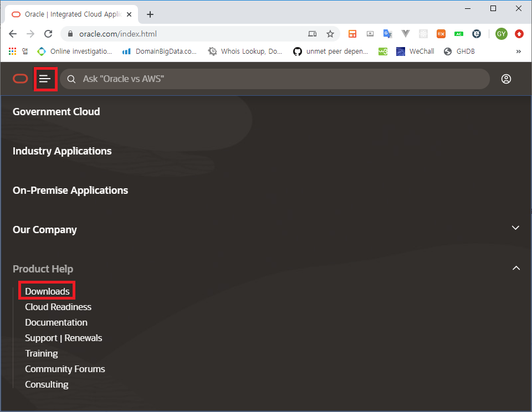Viewport: 532px width, 412px height.
Task: Collapse the Product Help section
Action: pyautogui.click(x=516, y=268)
